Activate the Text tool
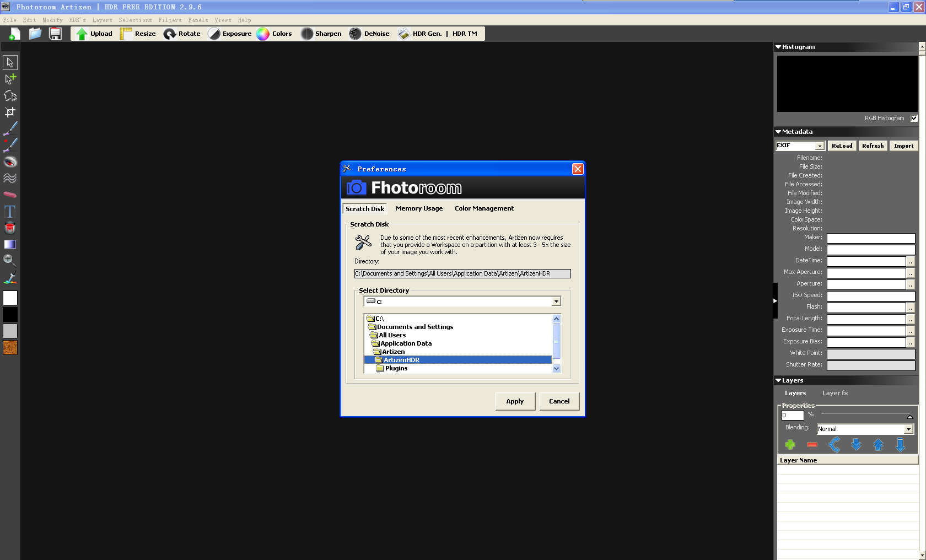Image resolution: width=926 pixels, height=560 pixels. tap(10, 211)
